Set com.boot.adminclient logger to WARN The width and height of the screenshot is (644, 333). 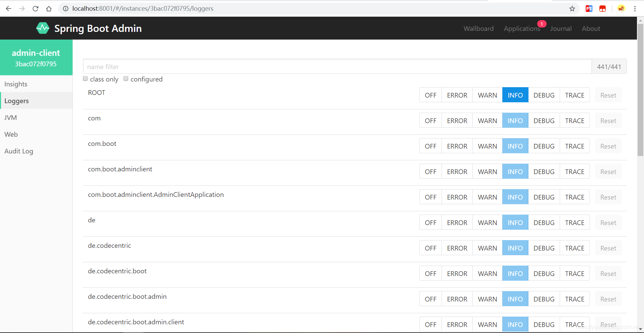pos(487,171)
